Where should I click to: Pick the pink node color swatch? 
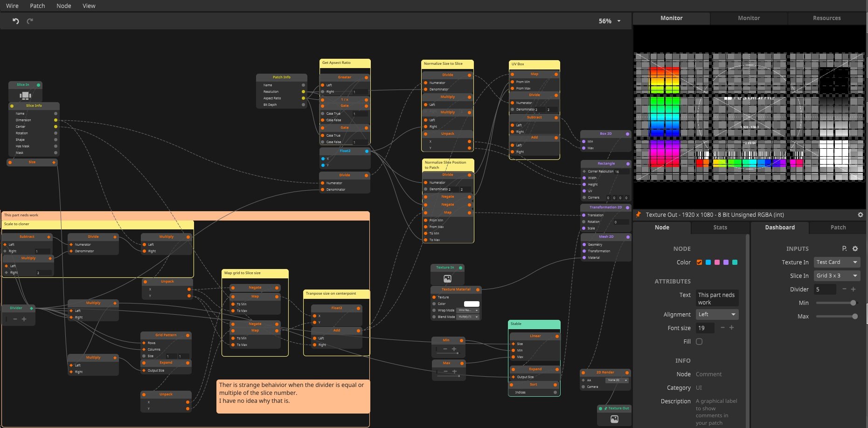click(717, 262)
